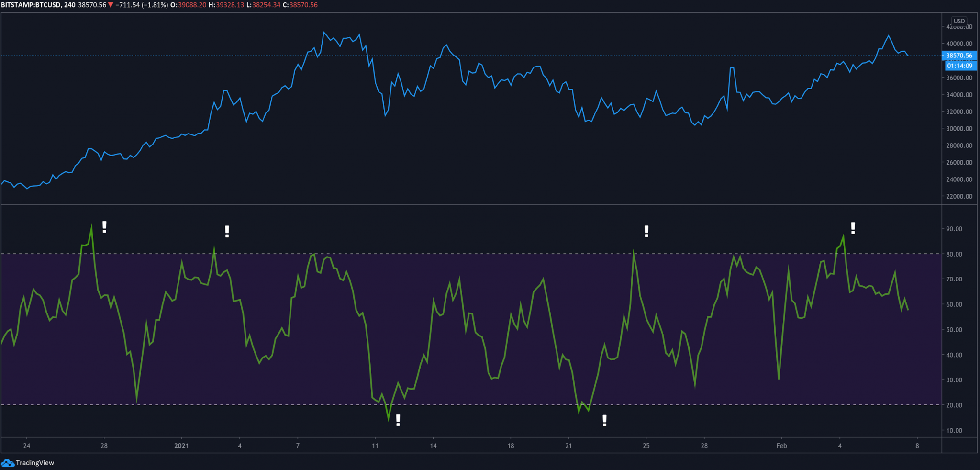Screen dimensions: 980x470
Task: Click the TradingView cloud logo
Action: click(x=7, y=462)
